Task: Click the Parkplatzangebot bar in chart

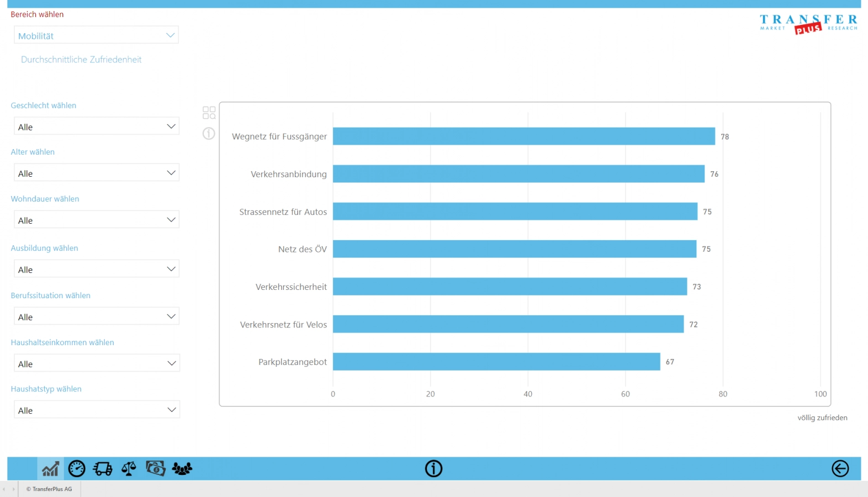Action: (x=496, y=362)
